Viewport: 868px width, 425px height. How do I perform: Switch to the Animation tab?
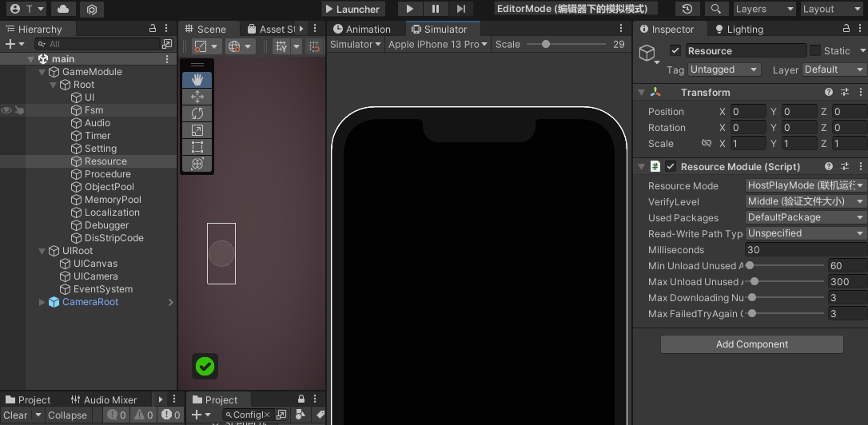point(362,30)
